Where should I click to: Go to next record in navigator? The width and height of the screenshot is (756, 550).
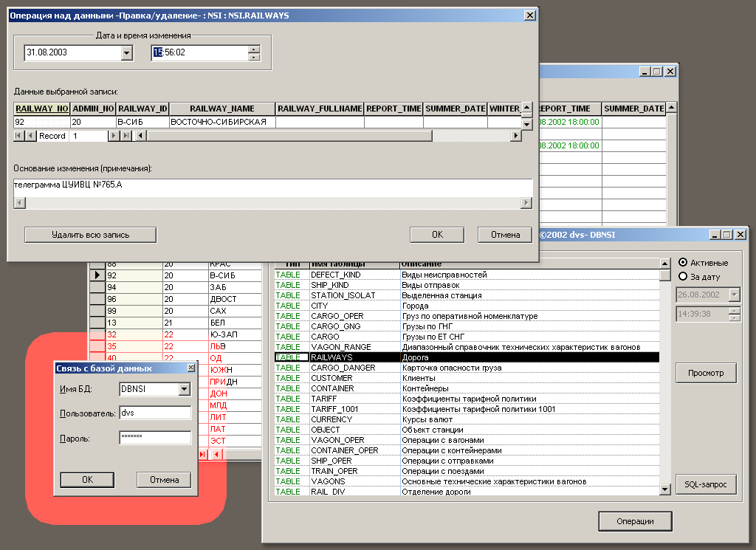113,136
